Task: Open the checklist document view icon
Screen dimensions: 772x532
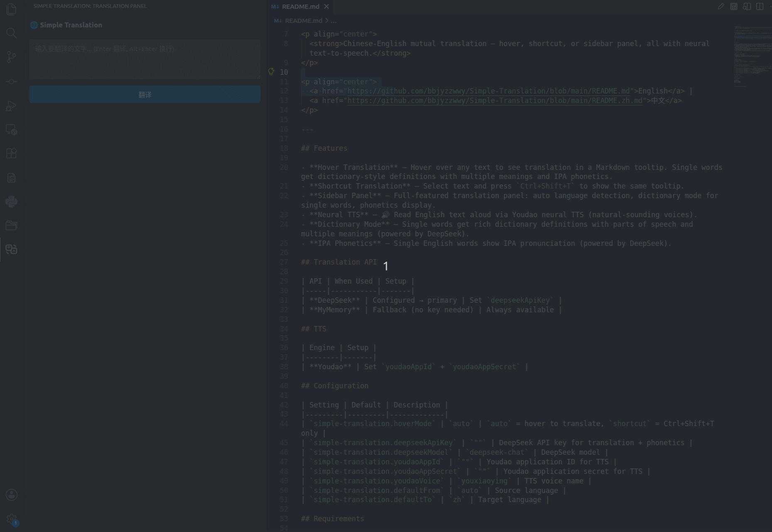Action: pyautogui.click(x=12, y=178)
